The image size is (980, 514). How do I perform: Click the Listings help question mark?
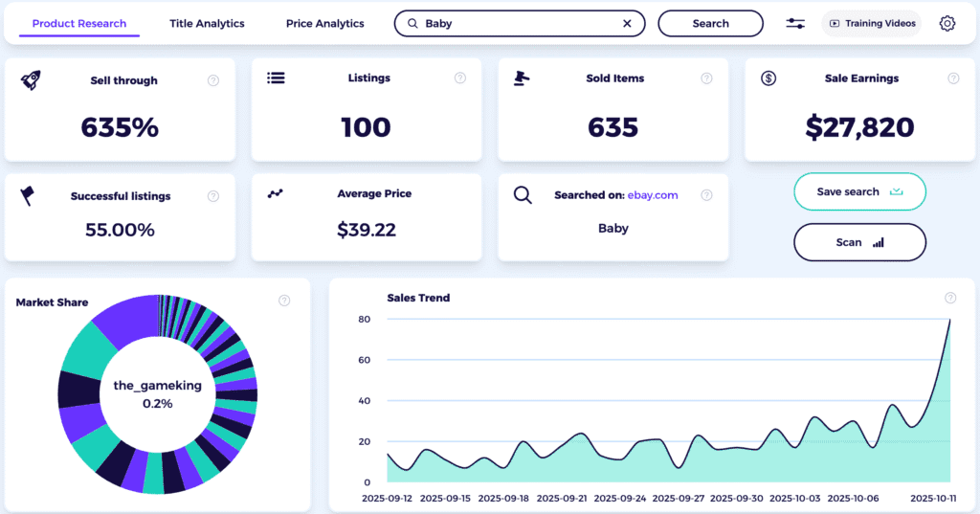coord(460,78)
